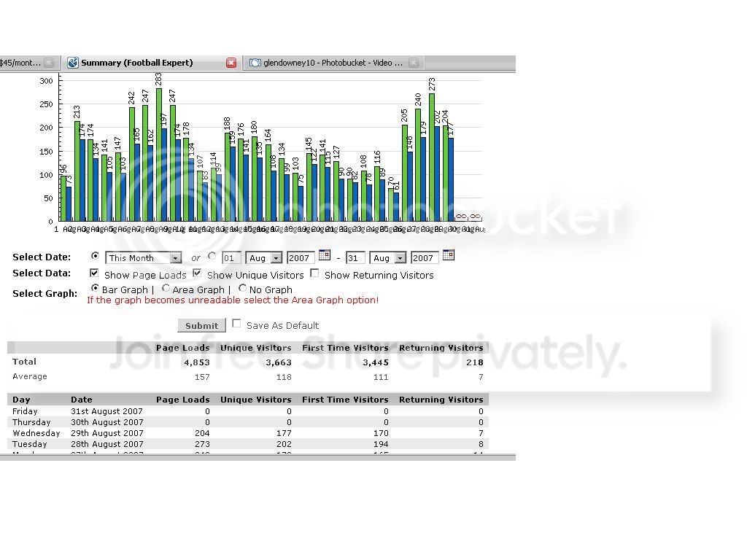Open the This Month dropdown
The image size is (747, 560).
[144, 257]
